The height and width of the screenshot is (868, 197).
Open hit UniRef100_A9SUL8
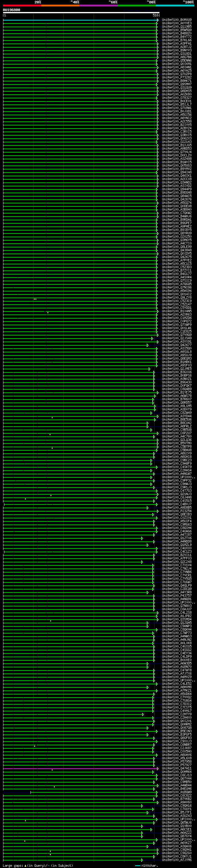177,352
